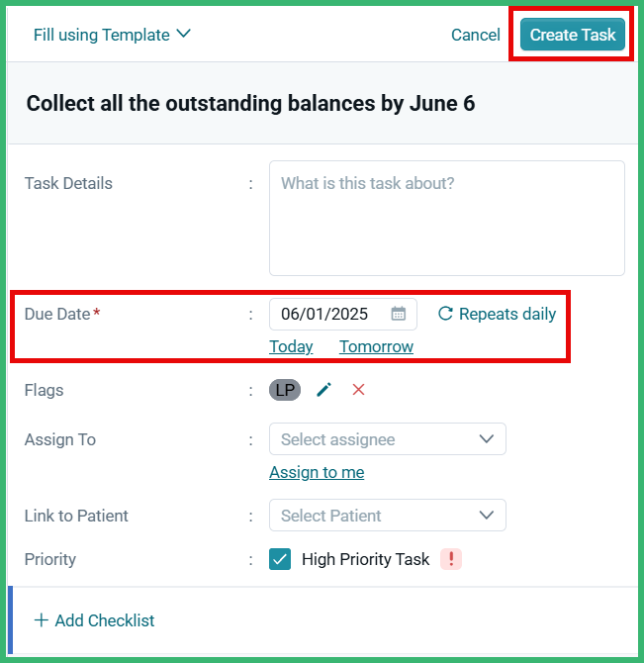The image size is (644, 663).
Task: Click the plus icon beside Add Checklist
Action: pyautogui.click(x=41, y=620)
